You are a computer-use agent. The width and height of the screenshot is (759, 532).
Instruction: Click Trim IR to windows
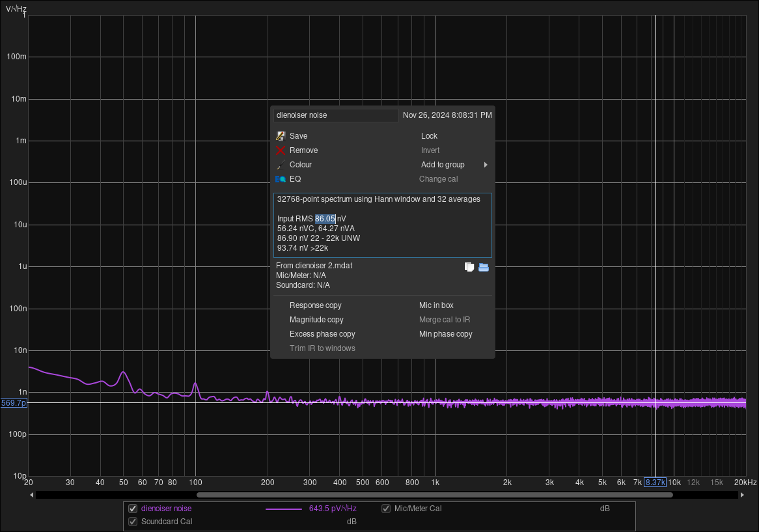tap(322, 348)
